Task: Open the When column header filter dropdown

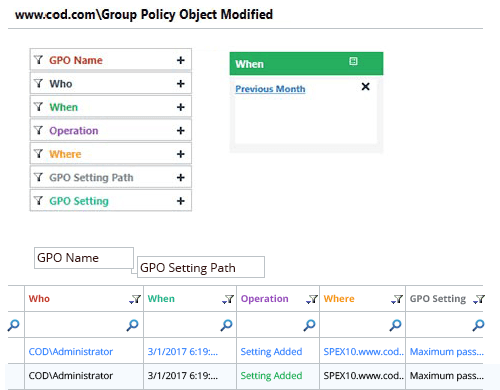Action: coord(228,299)
